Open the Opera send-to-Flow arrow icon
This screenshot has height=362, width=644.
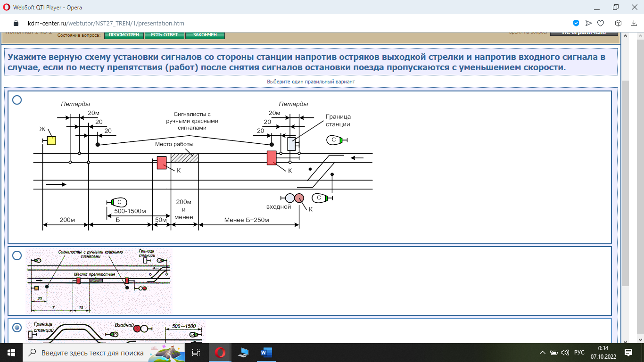(x=588, y=23)
